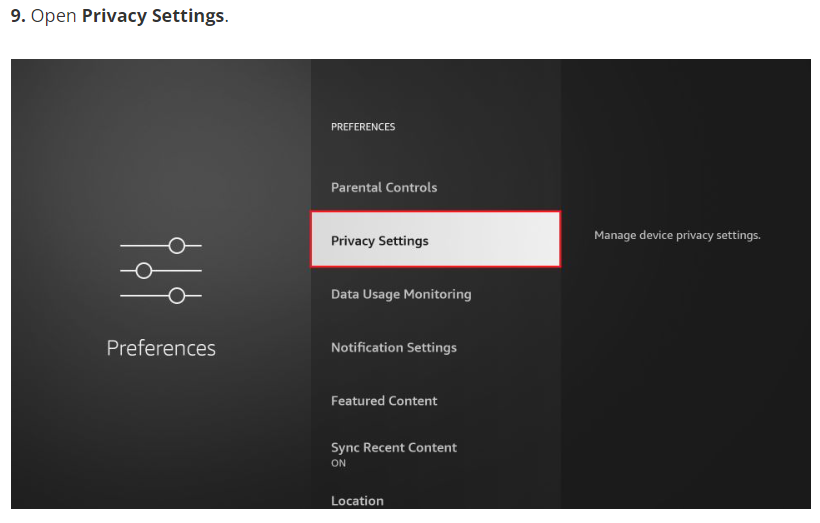Click the 'Manage device privacy settings.' description
The image size is (820, 523).
coord(677,235)
